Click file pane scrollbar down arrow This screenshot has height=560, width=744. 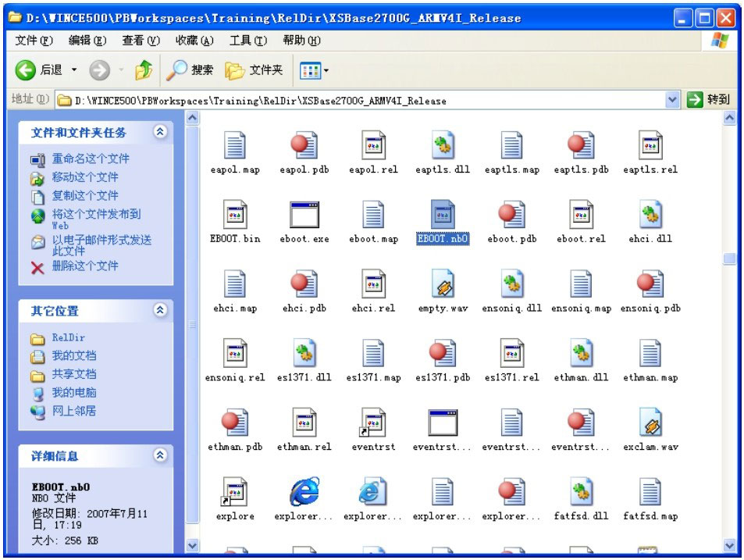point(730,545)
